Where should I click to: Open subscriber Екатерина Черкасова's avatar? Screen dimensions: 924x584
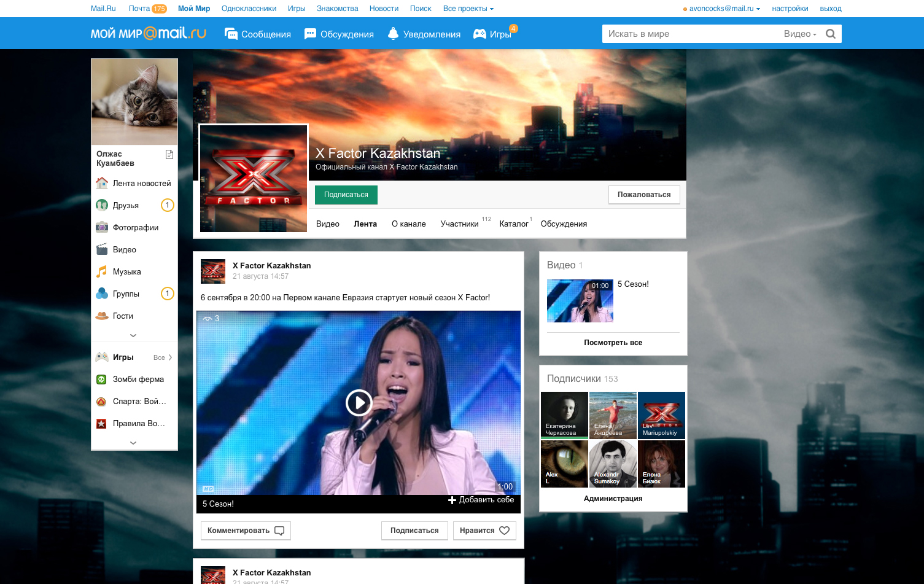coord(564,415)
